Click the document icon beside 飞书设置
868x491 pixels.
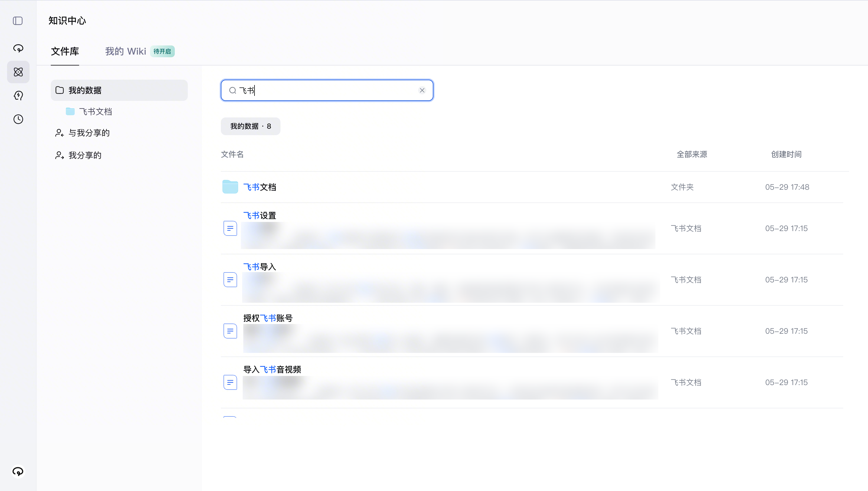pos(230,228)
